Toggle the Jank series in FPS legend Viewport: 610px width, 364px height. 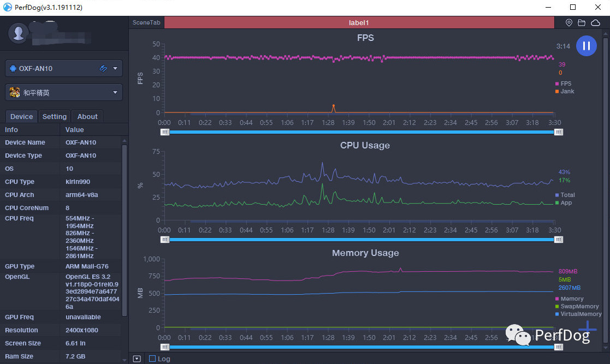(x=567, y=91)
